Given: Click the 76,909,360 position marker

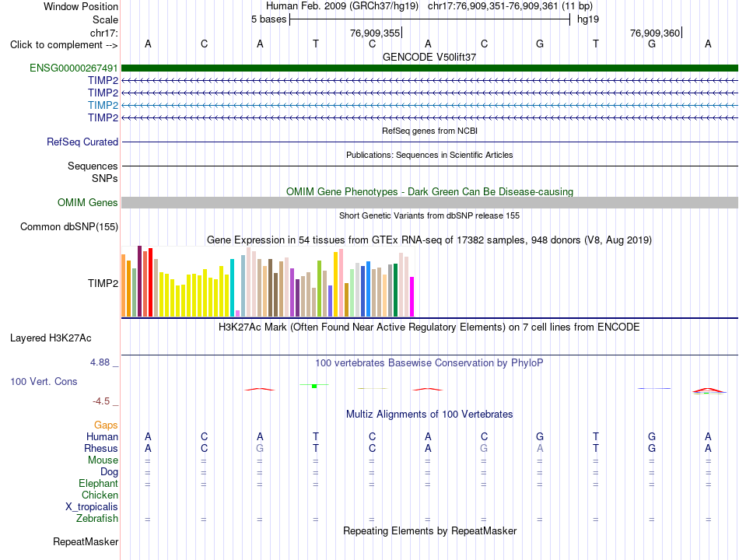Looking at the screenshot, I should tap(656, 33).
